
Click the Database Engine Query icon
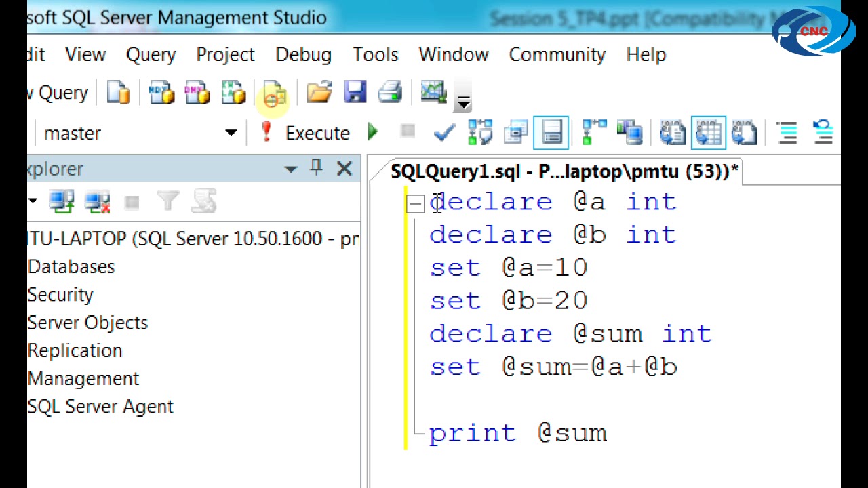click(119, 93)
